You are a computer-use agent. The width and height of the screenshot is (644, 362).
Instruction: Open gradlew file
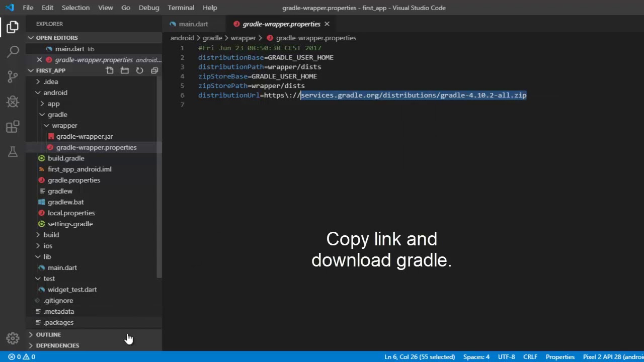[60, 191]
